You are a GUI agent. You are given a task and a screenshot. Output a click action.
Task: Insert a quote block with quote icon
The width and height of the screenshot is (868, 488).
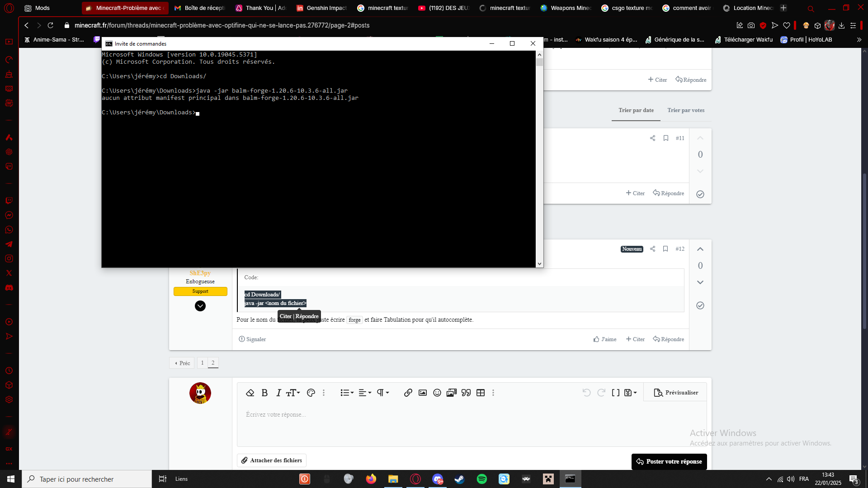466,393
